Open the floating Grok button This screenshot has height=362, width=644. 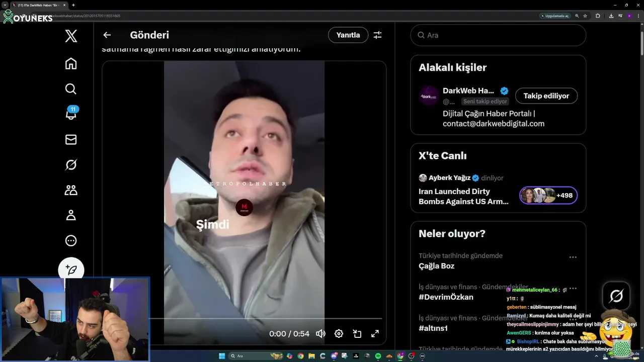click(616, 296)
